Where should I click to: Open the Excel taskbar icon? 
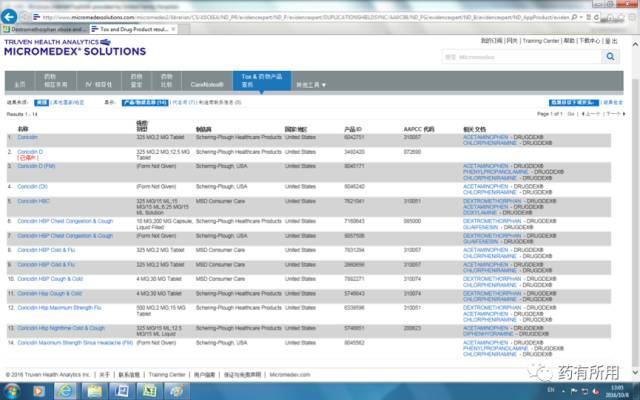149,392
